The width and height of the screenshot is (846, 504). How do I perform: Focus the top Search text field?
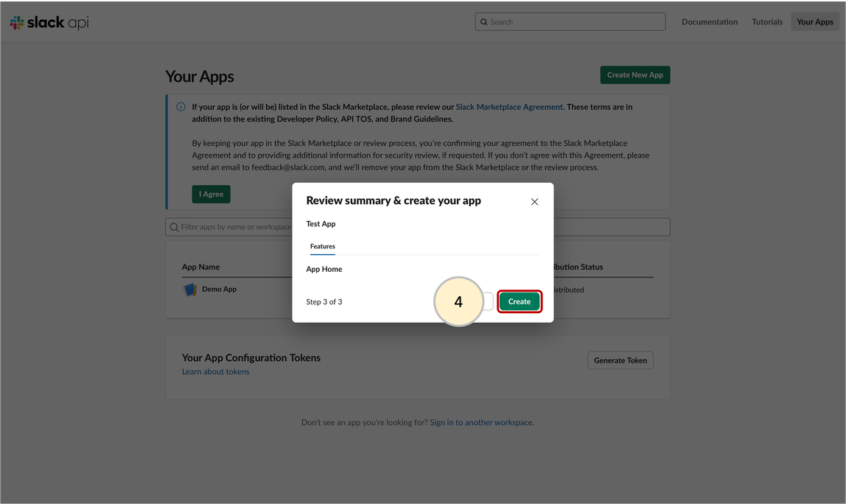pos(575,22)
